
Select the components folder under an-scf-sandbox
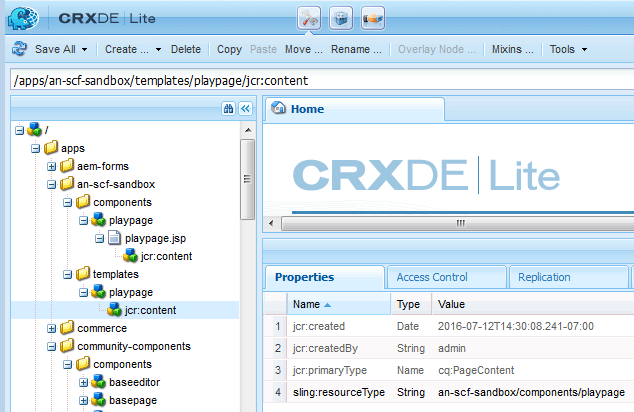123,202
